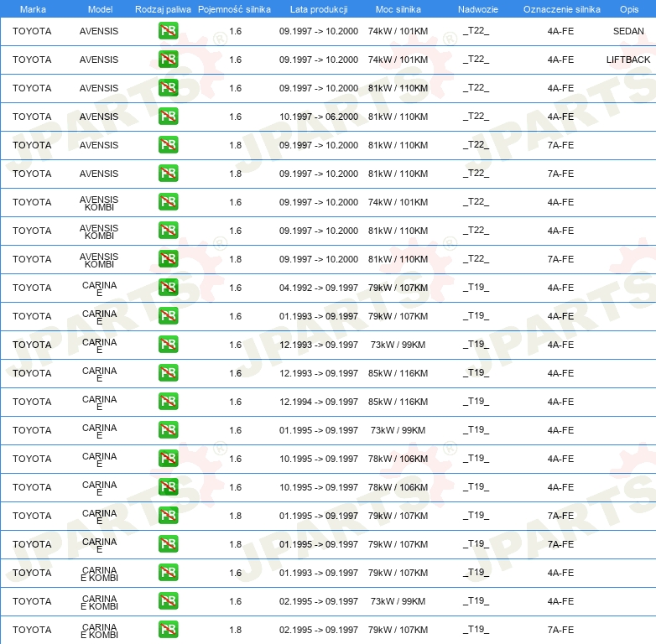Image resolution: width=656 pixels, height=644 pixels.
Task: Select 74kW / 101KM in Avensis Kombi row
Action: pyautogui.click(x=398, y=202)
